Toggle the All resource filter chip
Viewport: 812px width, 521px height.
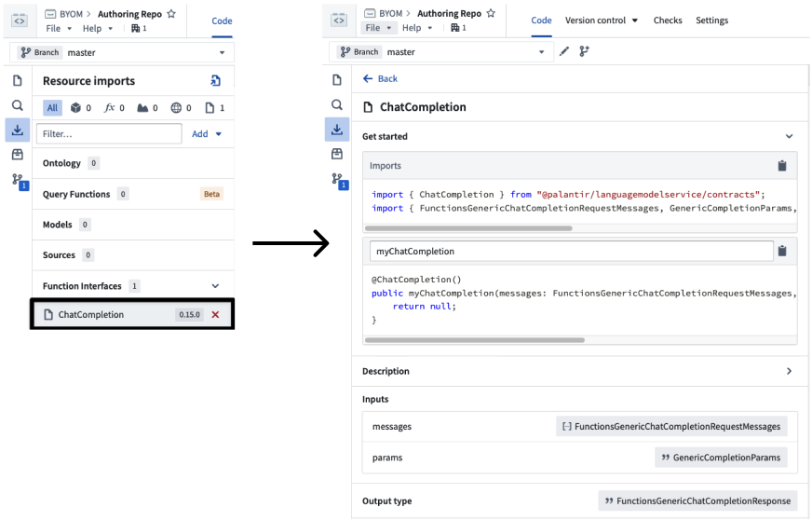pyautogui.click(x=52, y=108)
